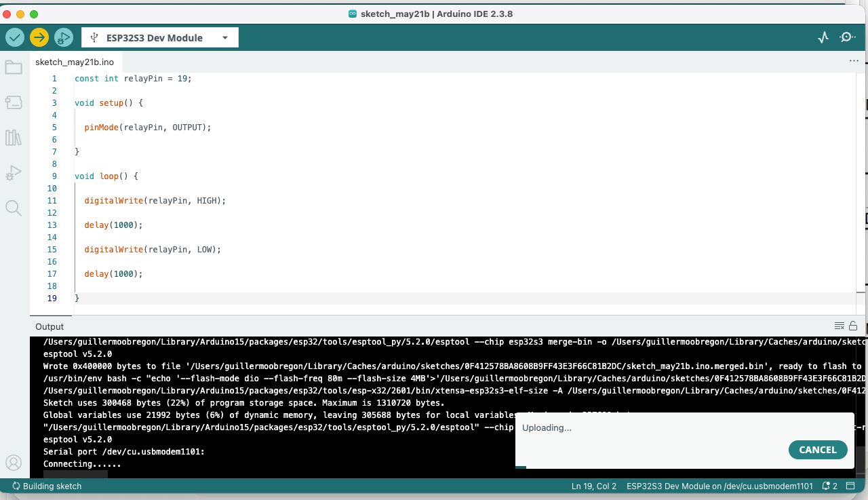Open the board selector ESP32S3 Dev Module
This screenshot has height=500, width=868.
click(x=160, y=37)
